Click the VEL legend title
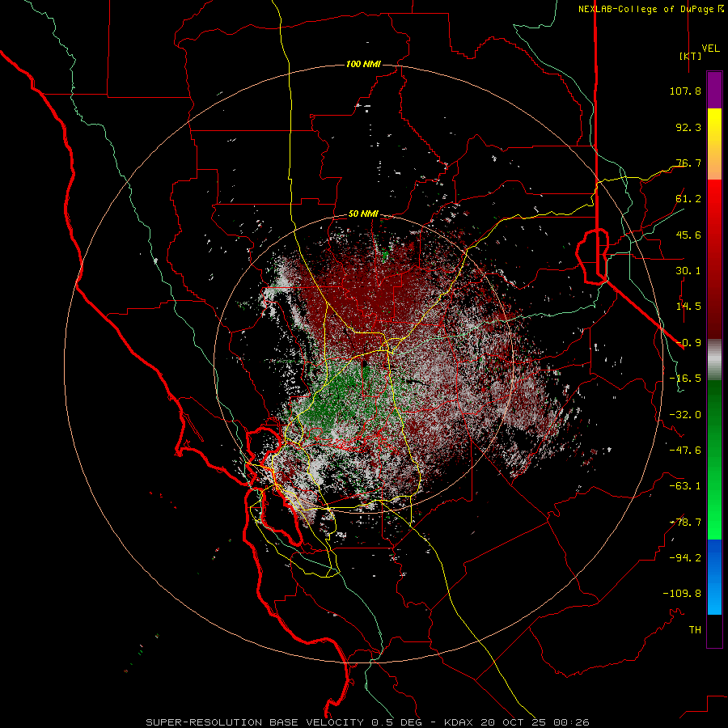 tap(710, 49)
